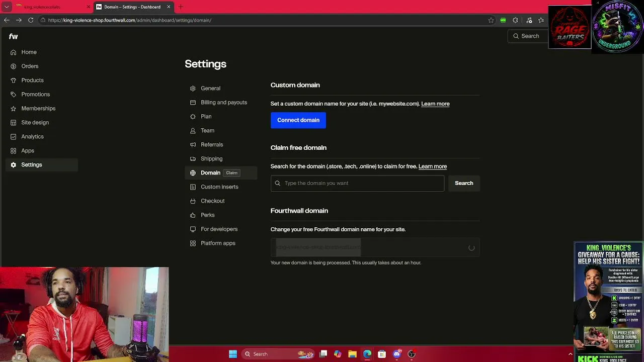Open Microsoft Store from the taskbar
This screenshot has width=644, height=362.
(x=382, y=354)
